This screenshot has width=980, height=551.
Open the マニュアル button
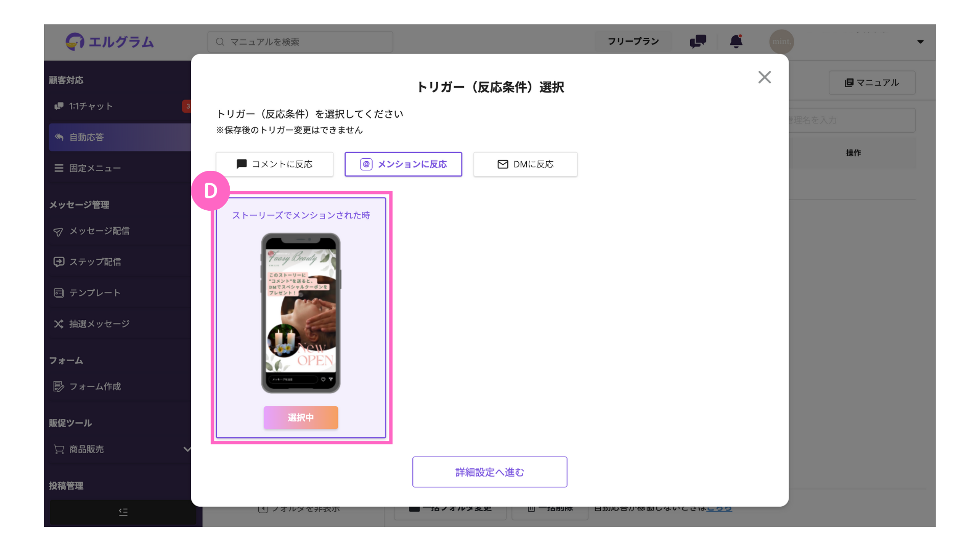click(872, 83)
